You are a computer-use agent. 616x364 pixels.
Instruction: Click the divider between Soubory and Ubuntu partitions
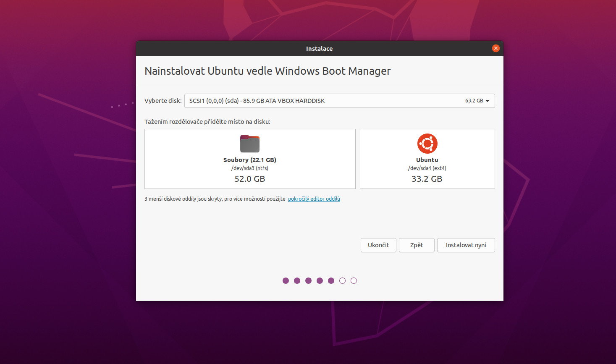tap(358, 159)
